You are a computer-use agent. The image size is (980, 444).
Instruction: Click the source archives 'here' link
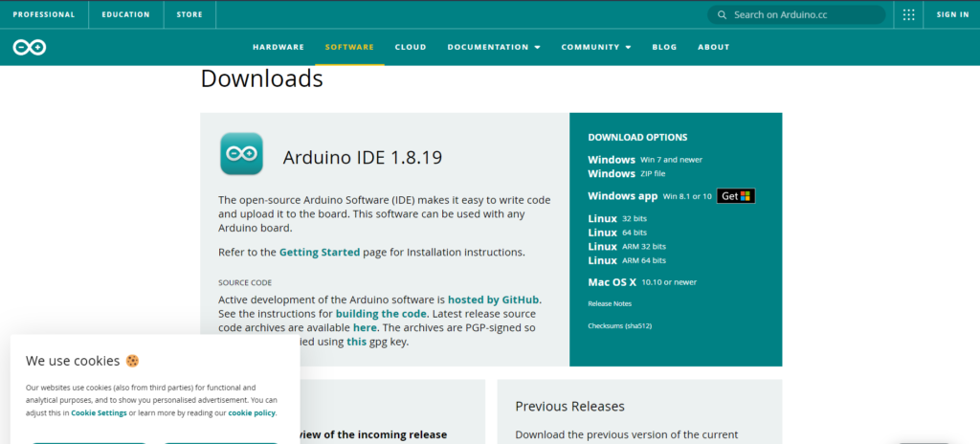365,327
